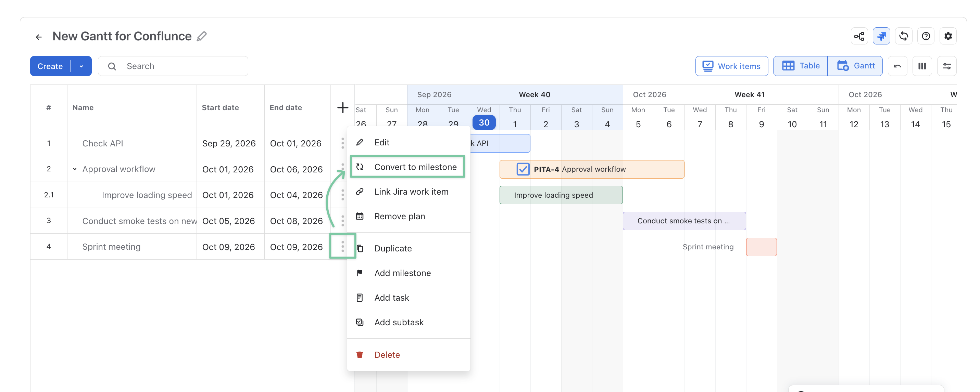Viewport: 980px width, 392px height.
Task: Open the help question mark icon
Action: pos(926,36)
